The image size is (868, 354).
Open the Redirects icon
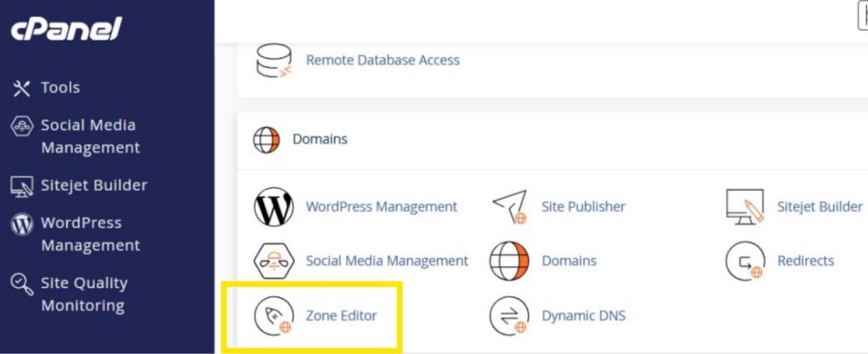[x=745, y=261]
